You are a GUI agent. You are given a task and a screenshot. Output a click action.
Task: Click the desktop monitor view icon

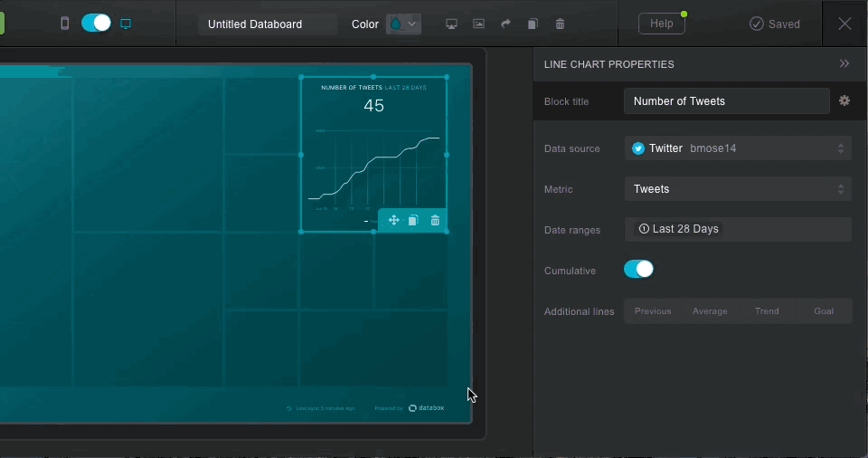pos(126,24)
